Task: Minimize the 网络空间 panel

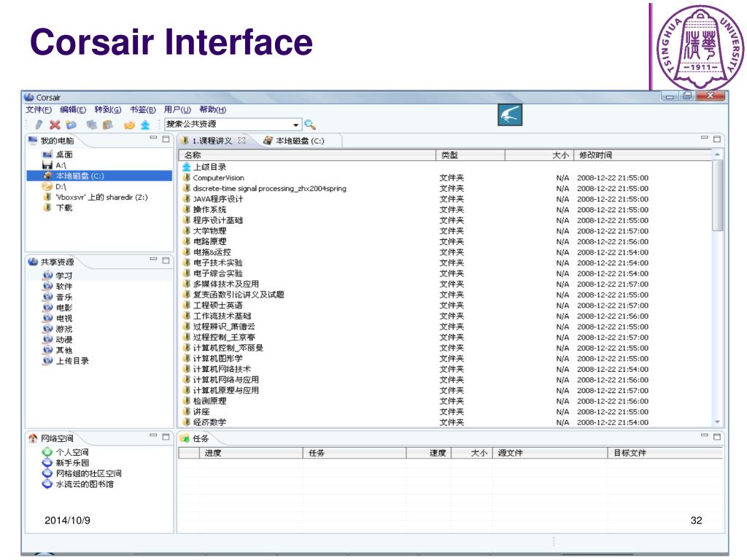Action: (153, 436)
